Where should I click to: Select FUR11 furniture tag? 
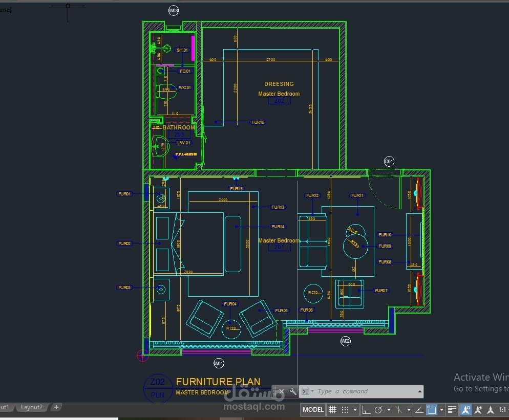357,195
